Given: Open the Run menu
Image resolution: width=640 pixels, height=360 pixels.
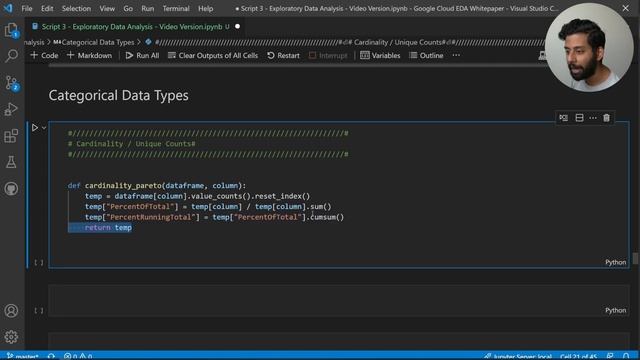Looking at the screenshot, I should click(148, 8).
